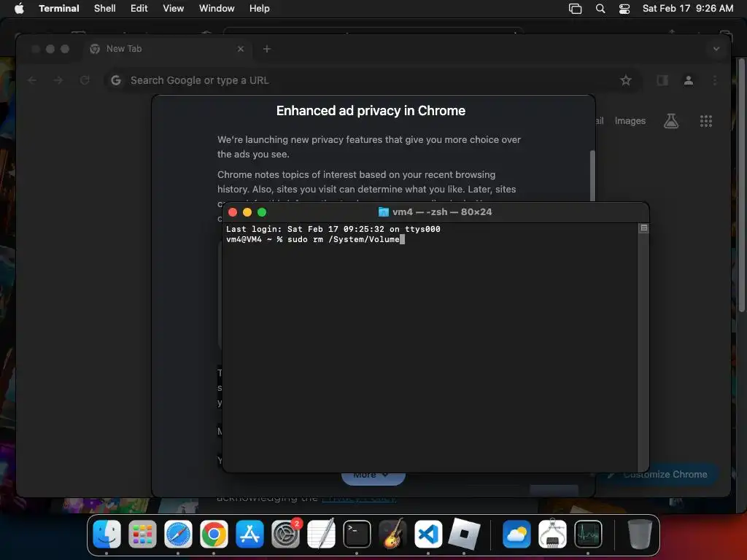This screenshot has width=747, height=560.
Task: Launch Safari from the Dock
Action: (x=178, y=534)
